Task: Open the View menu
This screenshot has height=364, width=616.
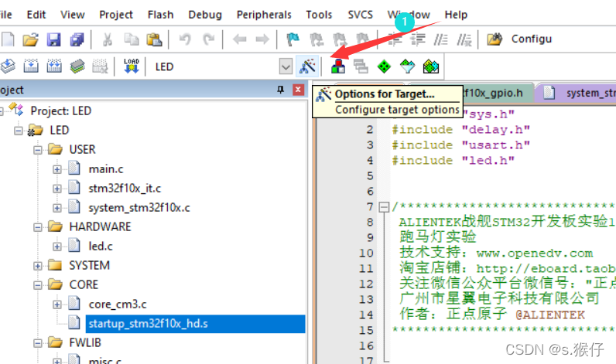Action: [x=72, y=15]
